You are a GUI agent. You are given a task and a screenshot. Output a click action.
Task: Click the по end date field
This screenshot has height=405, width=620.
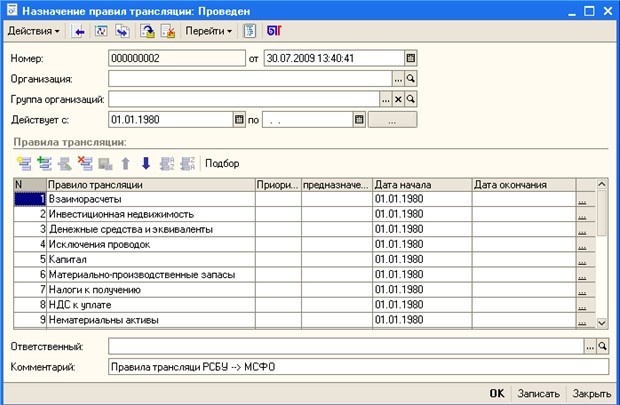(308, 119)
